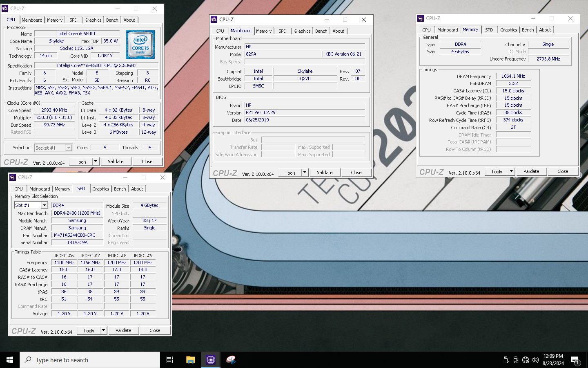588x368 pixels.
Task: Open About tab in SPD window
Action: [137, 189]
